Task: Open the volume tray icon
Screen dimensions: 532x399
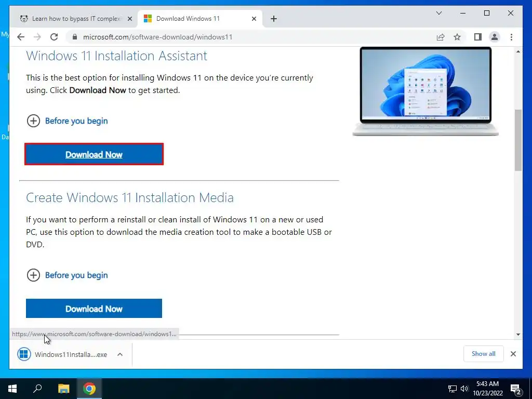Action: tap(464, 389)
